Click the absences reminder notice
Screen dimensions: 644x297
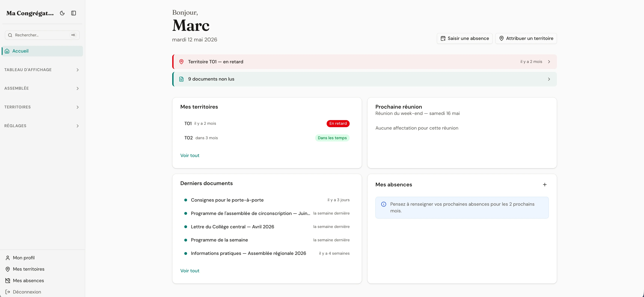pyautogui.click(x=462, y=208)
